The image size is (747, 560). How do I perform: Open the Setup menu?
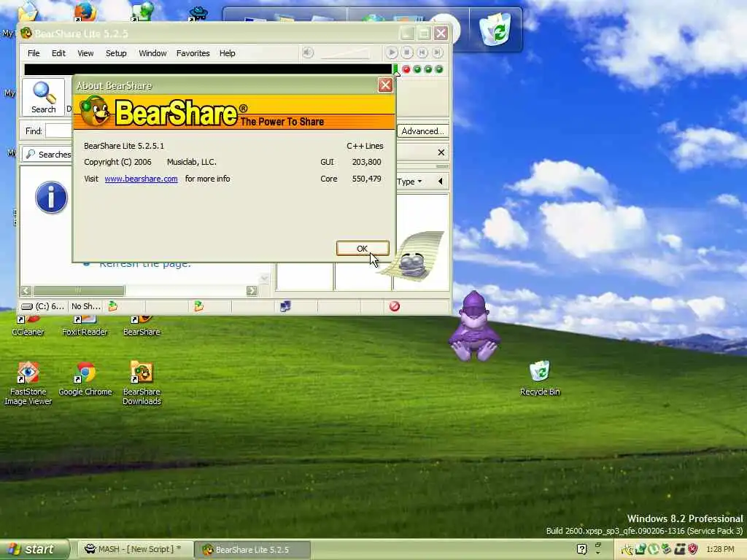(116, 53)
